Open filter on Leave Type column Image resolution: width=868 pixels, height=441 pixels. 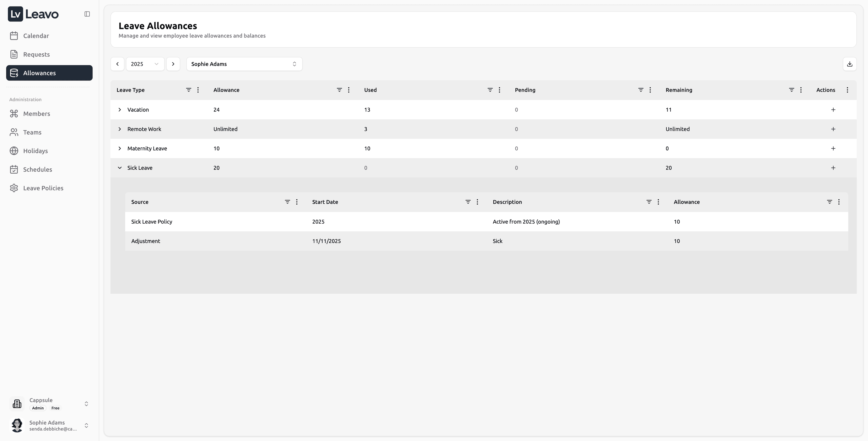188,90
